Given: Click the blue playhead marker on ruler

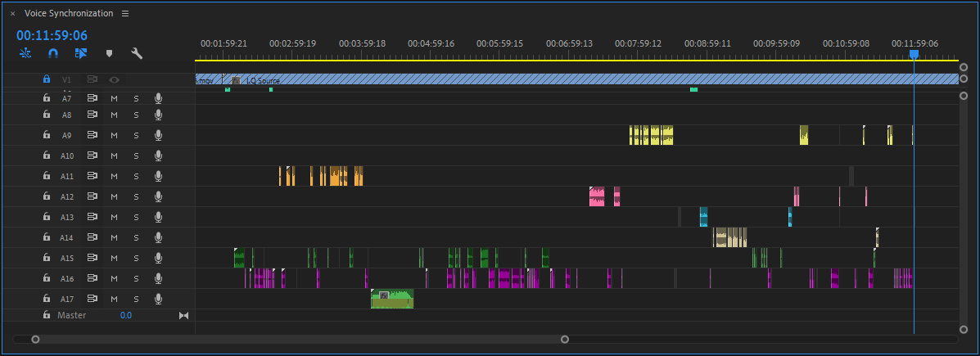Looking at the screenshot, I should pyautogui.click(x=914, y=55).
